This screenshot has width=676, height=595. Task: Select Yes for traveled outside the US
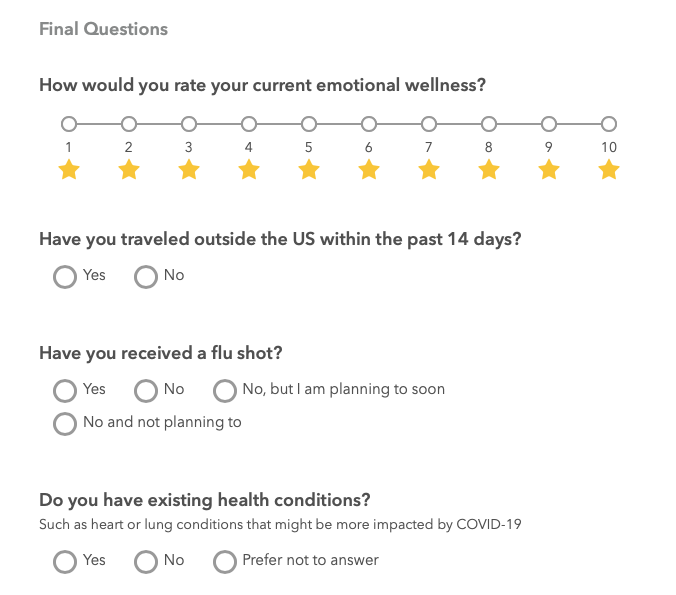[65, 276]
